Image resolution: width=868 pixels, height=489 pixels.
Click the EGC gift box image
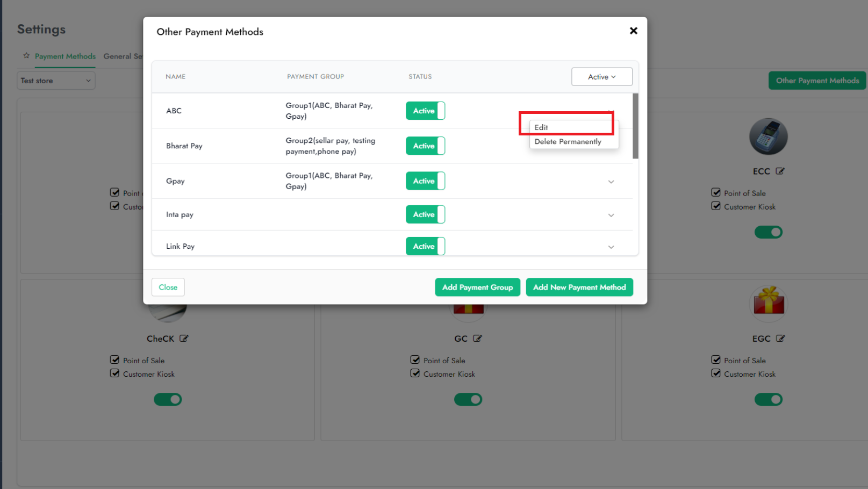click(x=769, y=301)
